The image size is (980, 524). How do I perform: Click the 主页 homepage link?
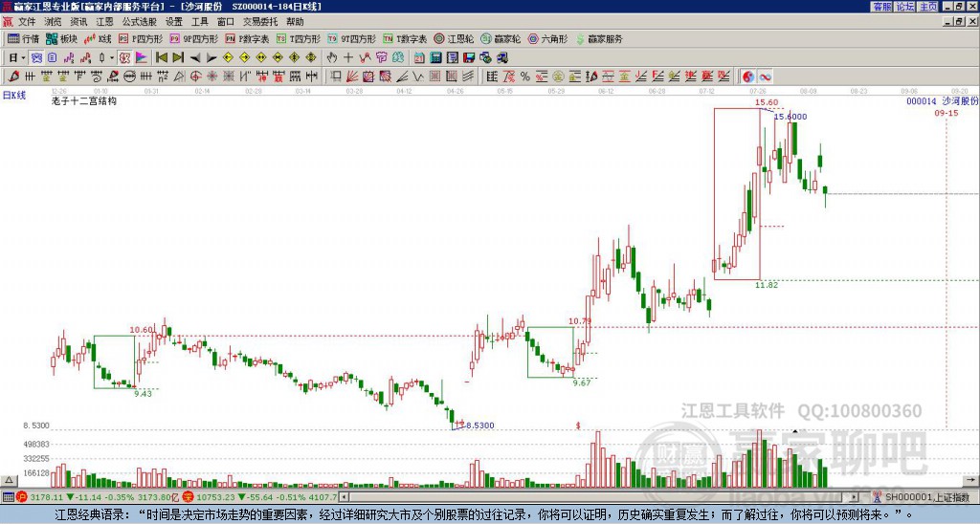point(928,7)
